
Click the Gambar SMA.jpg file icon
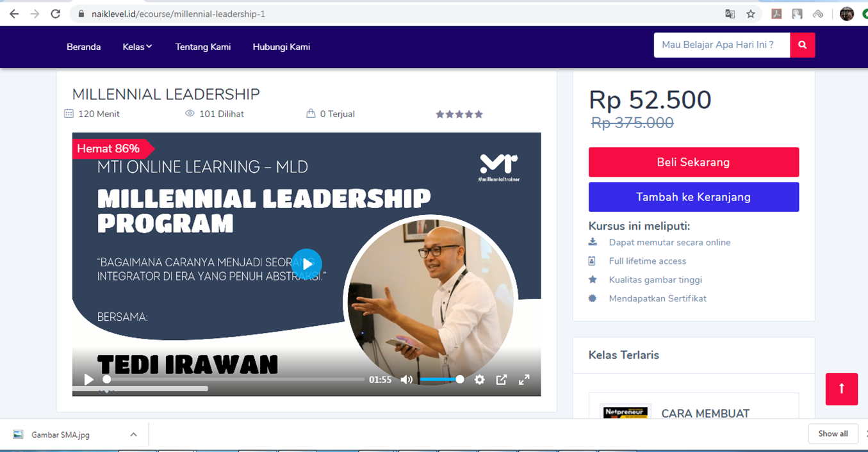coord(18,434)
